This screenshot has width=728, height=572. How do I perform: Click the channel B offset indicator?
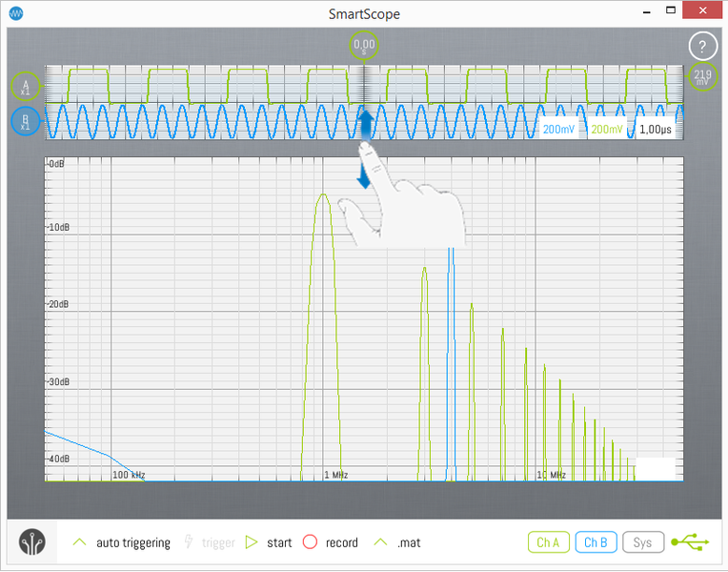[x=25, y=121]
